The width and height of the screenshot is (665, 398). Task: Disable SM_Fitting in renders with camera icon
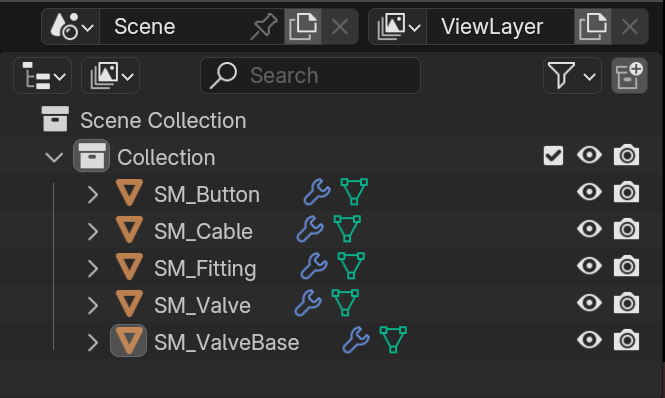626,266
